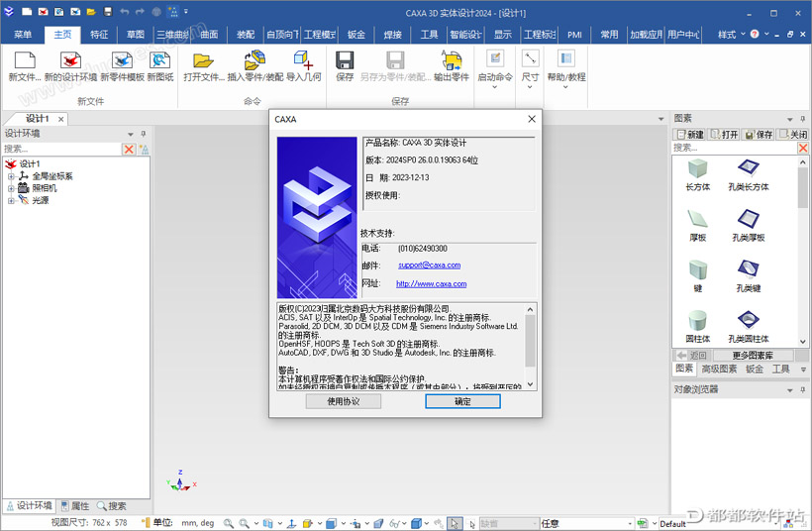Click the 输出零件 export part icon
Image resolution: width=812 pixels, height=531 pixels.
[x=451, y=60]
